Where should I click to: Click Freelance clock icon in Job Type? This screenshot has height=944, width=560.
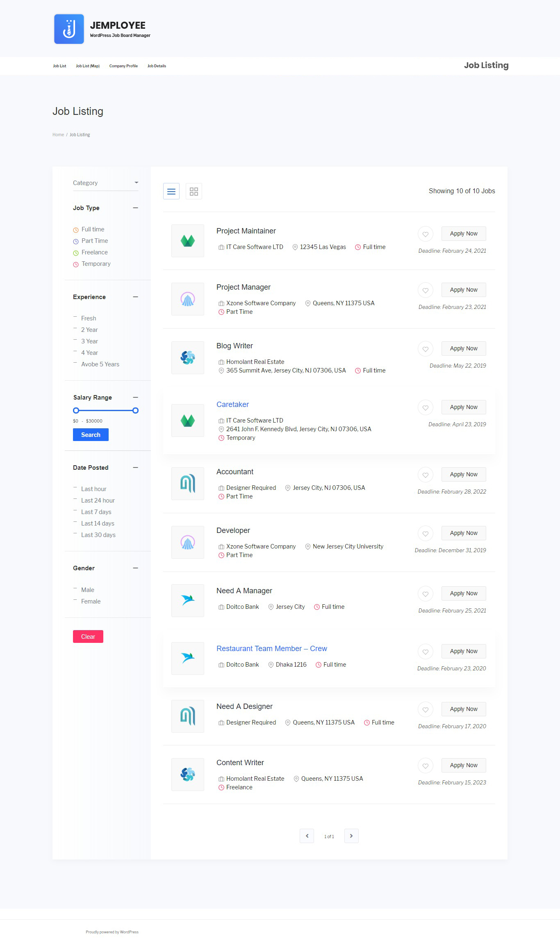pyautogui.click(x=76, y=253)
